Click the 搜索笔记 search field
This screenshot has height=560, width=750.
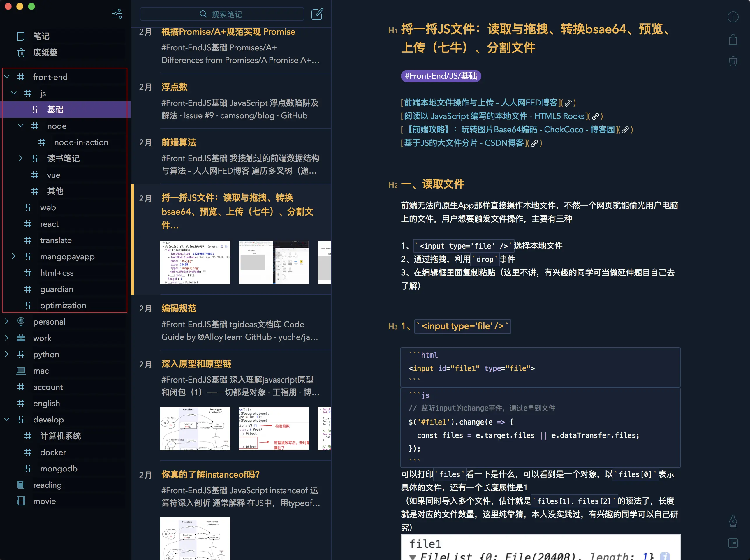[x=222, y=14]
